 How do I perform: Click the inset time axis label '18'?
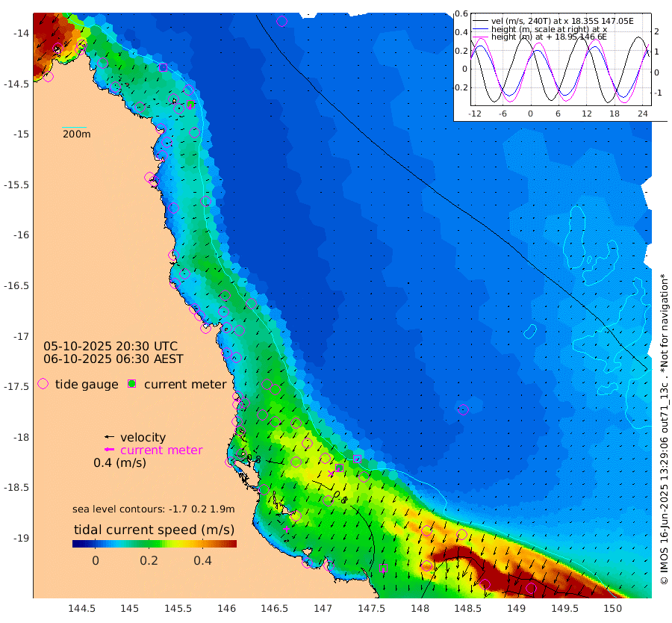(615, 114)
